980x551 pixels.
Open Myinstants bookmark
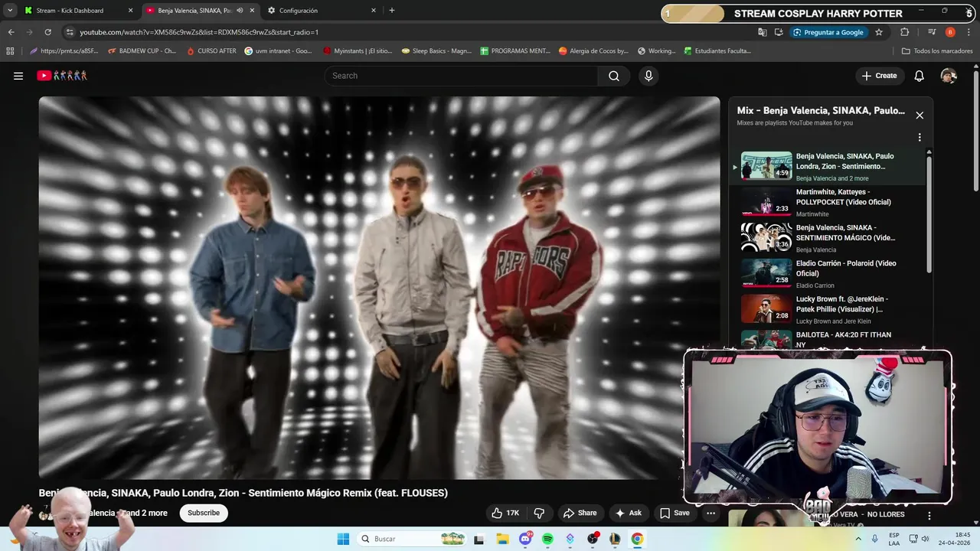[x=358, y=51]
